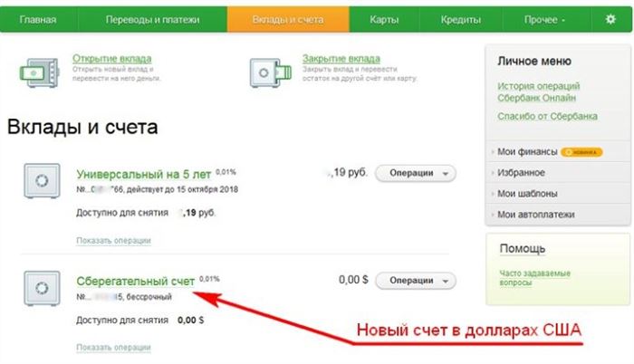Select the Сберегательный счет safe icon
The height and width of the screenshot is (364, 634).
point(42,288)
